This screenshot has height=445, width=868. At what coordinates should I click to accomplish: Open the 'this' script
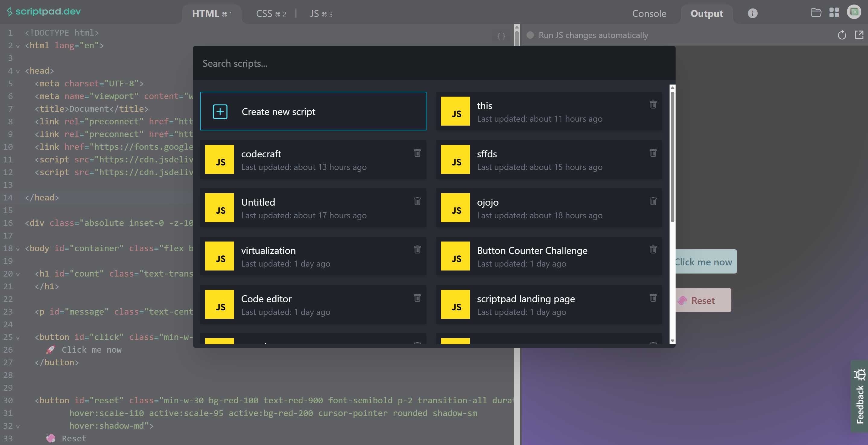tap(549, 111)
